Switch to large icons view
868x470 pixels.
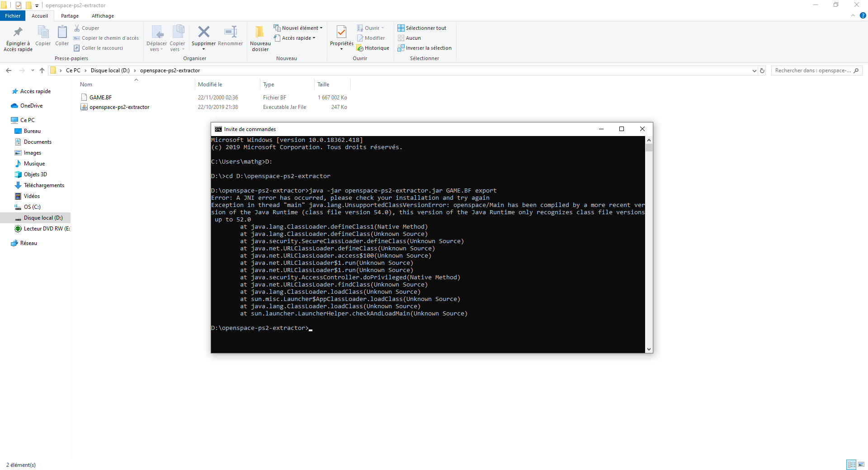(x=861, y=465)
